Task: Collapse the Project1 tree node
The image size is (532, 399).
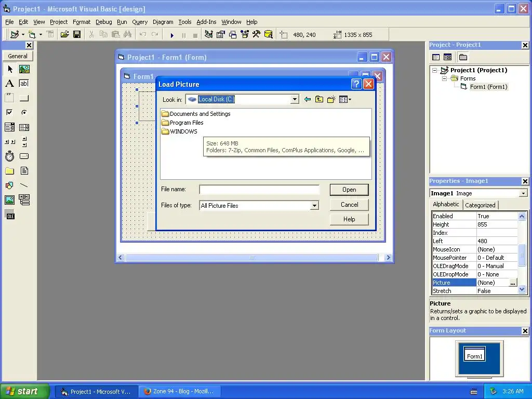Action: [435, 70]
